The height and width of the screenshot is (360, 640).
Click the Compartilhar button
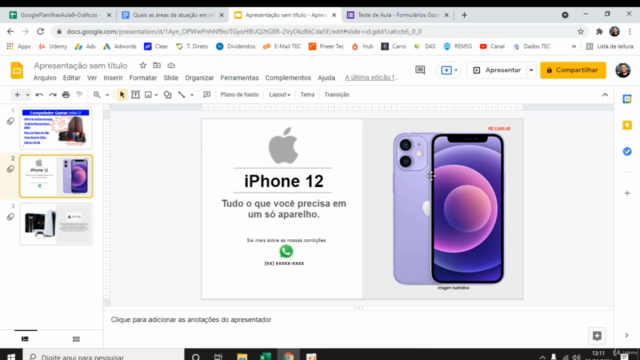click(573, 70)
